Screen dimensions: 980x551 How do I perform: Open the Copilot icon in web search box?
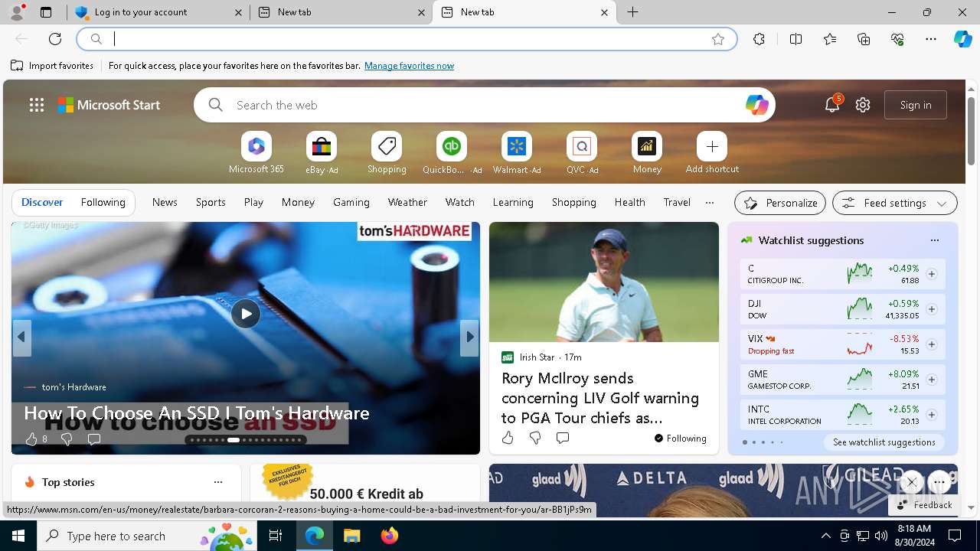[x=756, y=105]
